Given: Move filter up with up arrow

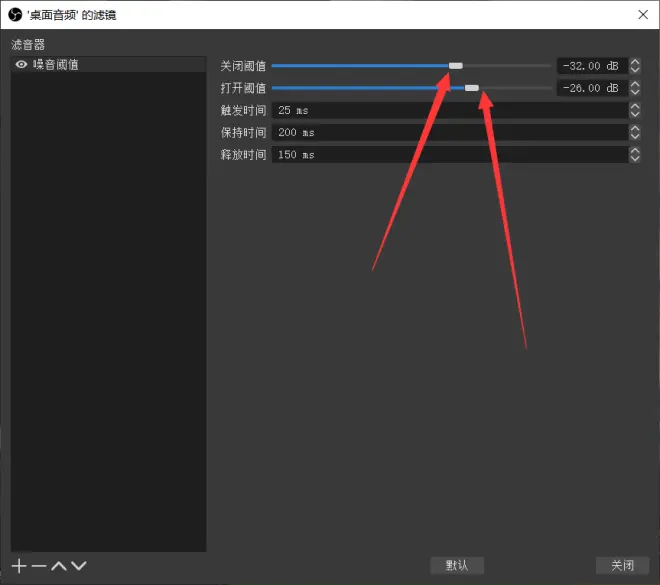Looking at the screenshot, I should 59,566.
